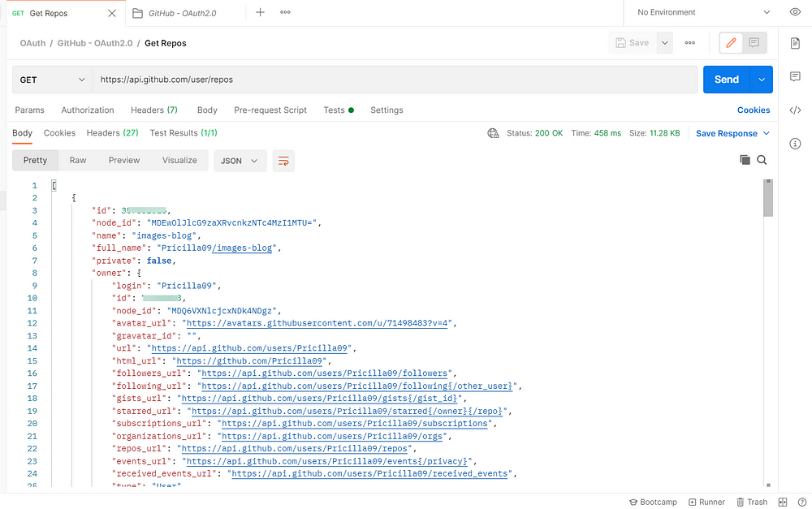This screenshot has width=812, height=509.
Task: Select the Raw response view tab
Action: pyautogui.click(x=78, y=160)
